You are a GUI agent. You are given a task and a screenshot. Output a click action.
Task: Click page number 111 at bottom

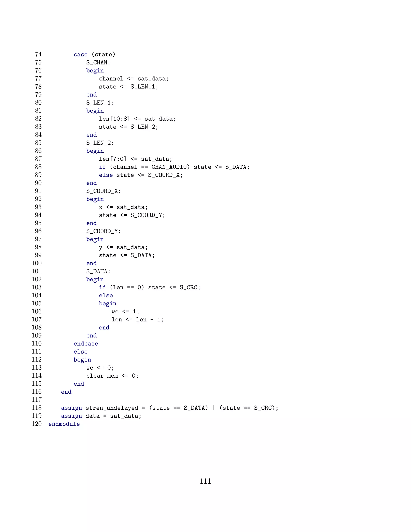(205, 481)
